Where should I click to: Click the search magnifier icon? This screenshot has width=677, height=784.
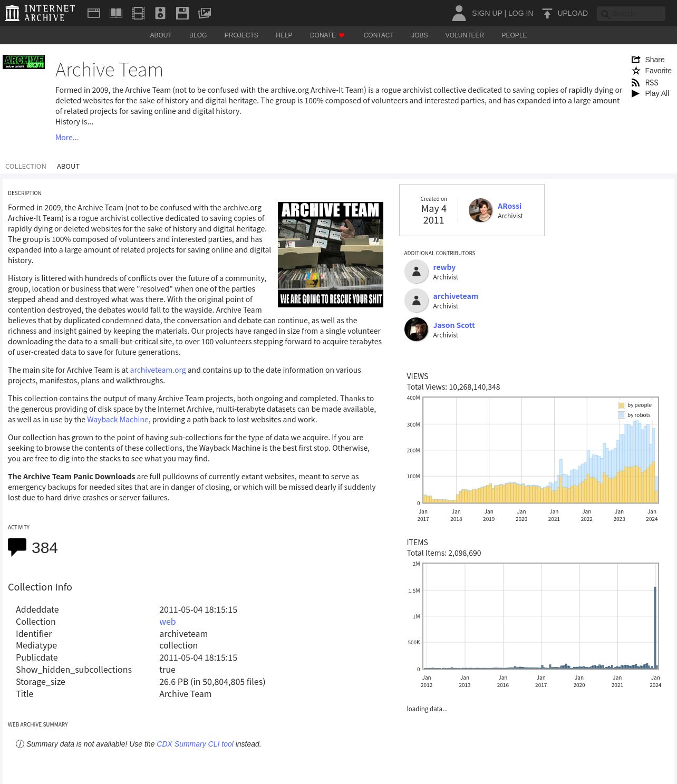click(605, 14)
